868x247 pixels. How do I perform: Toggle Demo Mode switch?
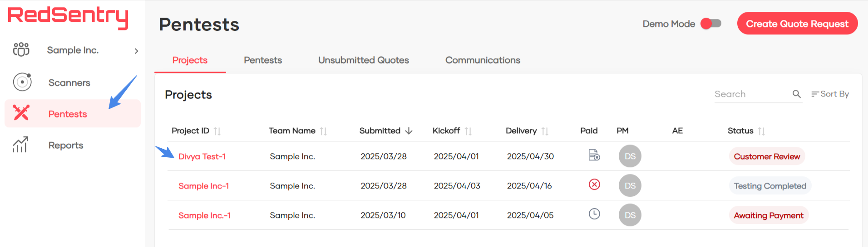(x=711, y=24)
